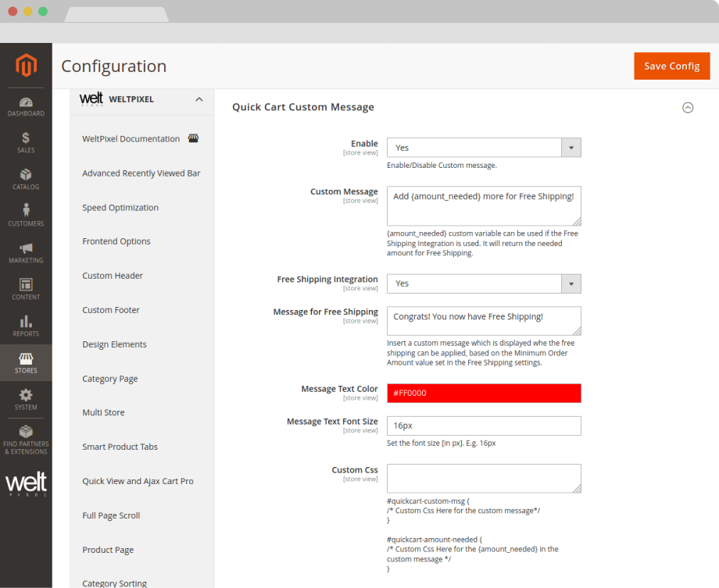This screenshot has width=719, height=588.
Task: Open the WeltPixel Documentation link
Action: pyautogui.click(x=131, y=139)
